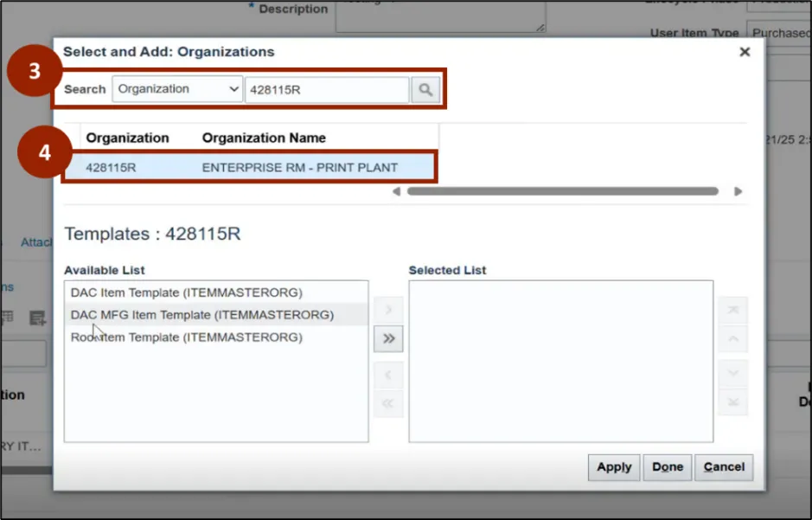Click the Move All double-arrow button
Screen dimensions: 812x520
click(388, 339)
